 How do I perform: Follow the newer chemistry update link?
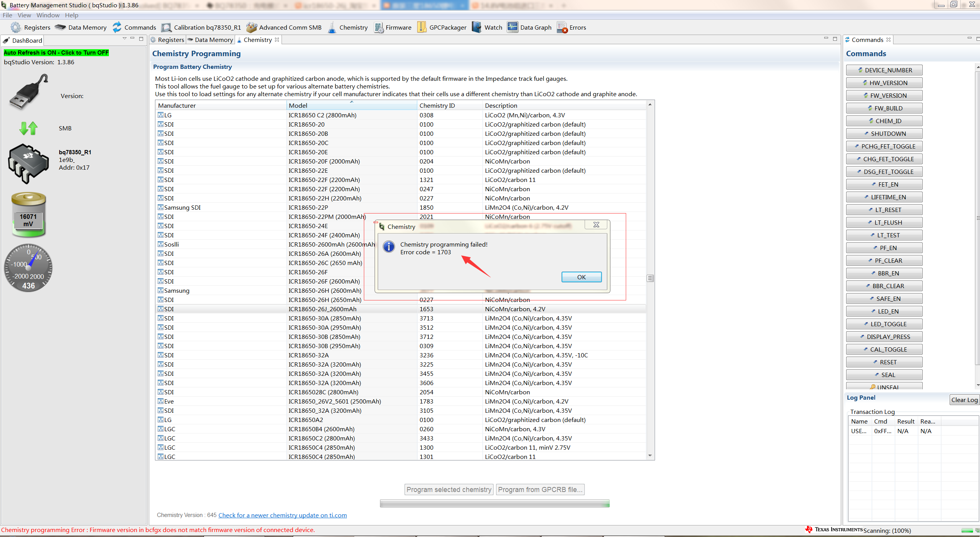(282, 515)
